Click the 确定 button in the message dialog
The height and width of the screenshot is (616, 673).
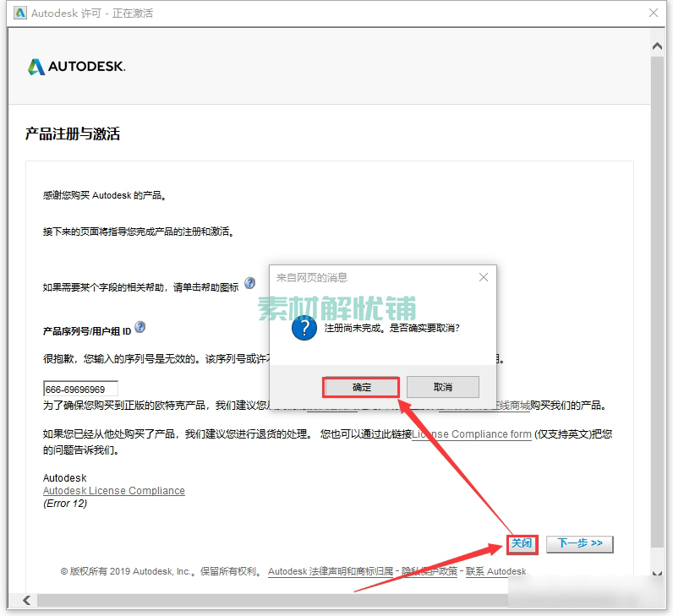361,387
